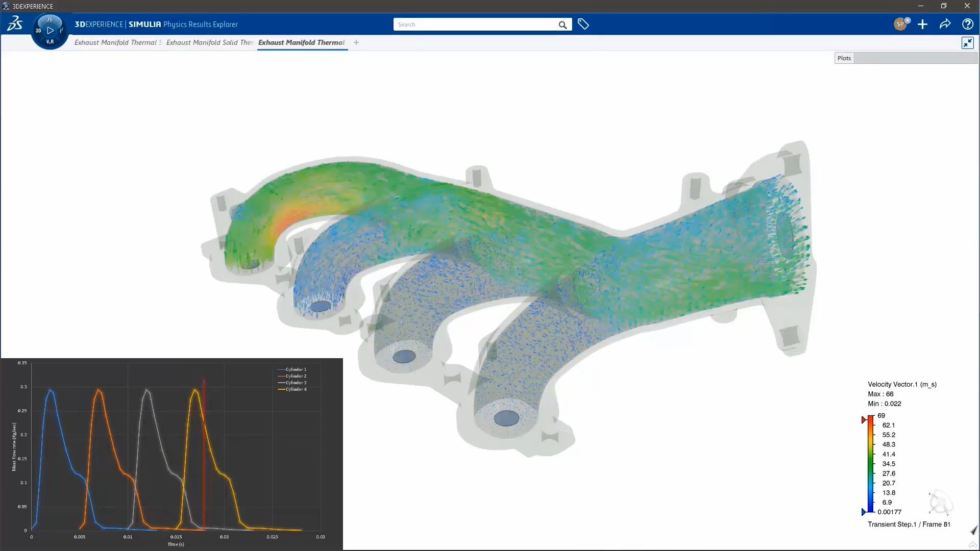
Task: Open the help question mark icon
Action: 967,24
